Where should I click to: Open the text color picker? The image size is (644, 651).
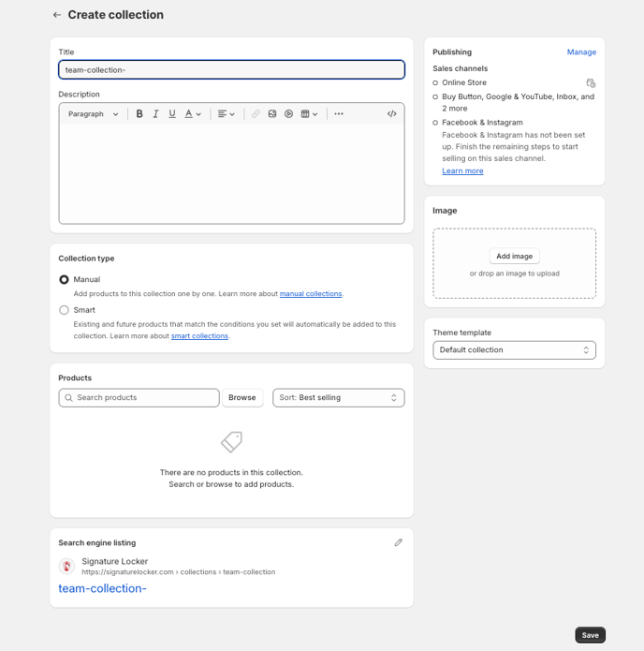(x=193, y=114)
